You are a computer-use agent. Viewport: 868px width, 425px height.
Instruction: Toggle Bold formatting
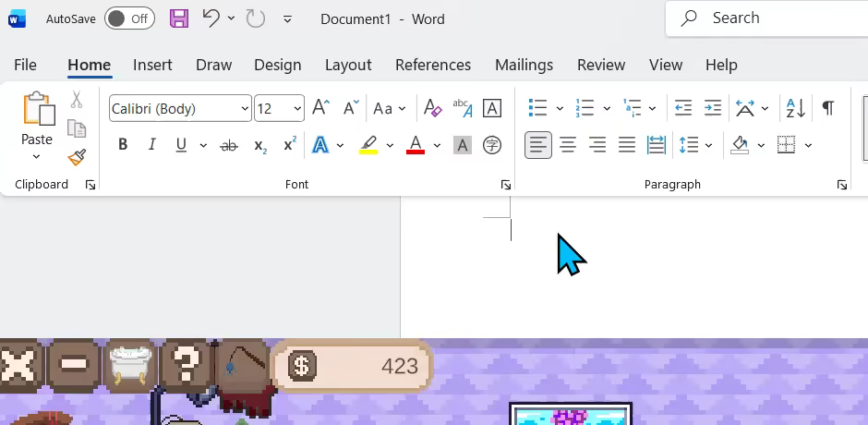point(123,145)
